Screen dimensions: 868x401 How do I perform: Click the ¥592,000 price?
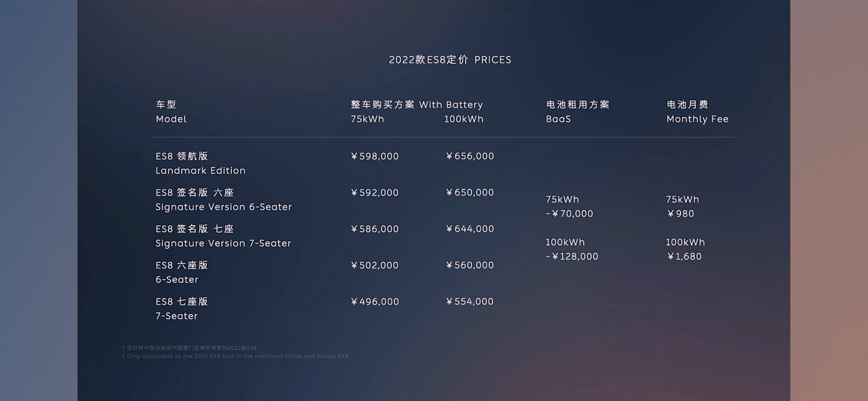click(375, 193)
